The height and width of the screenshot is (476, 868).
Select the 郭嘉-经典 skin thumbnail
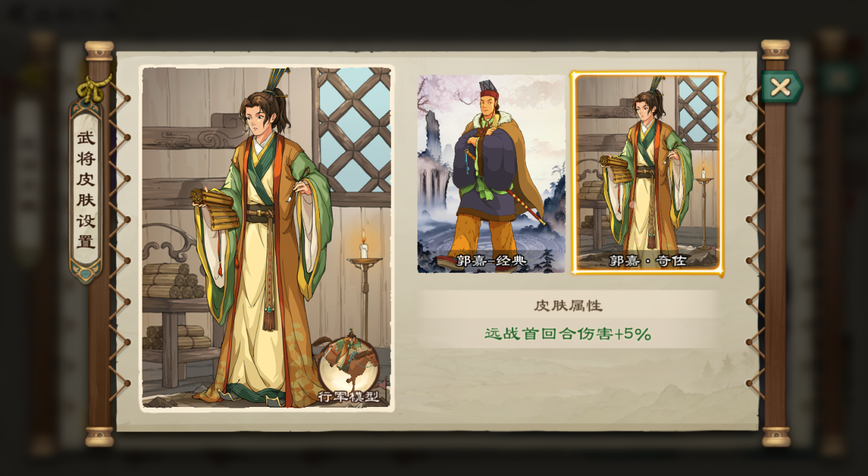[x=492, y=174]
